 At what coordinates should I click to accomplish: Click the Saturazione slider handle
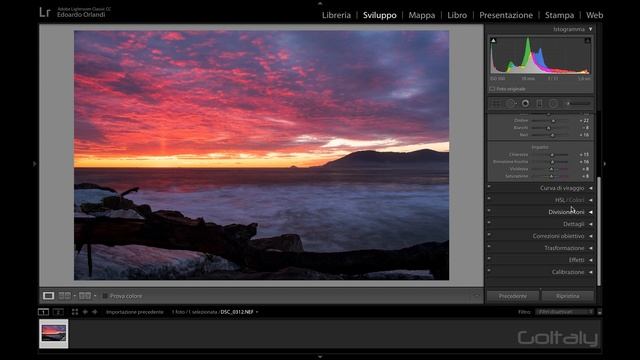point(551,176)
